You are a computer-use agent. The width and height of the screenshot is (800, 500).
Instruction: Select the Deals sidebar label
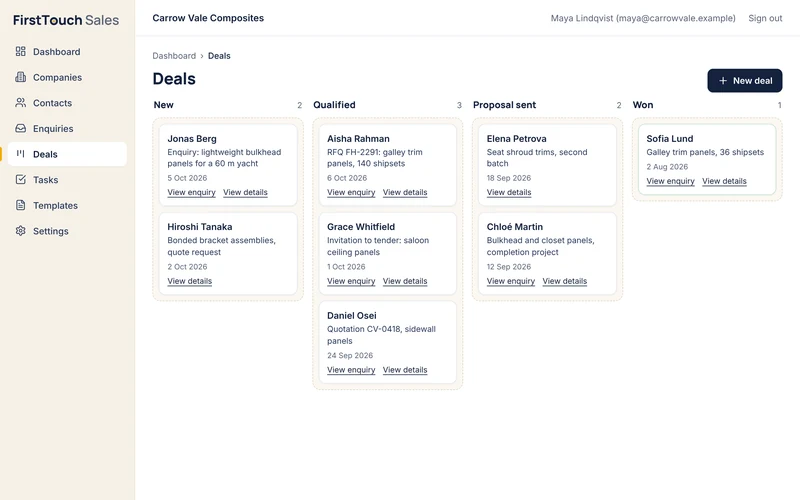pos(45,154)
